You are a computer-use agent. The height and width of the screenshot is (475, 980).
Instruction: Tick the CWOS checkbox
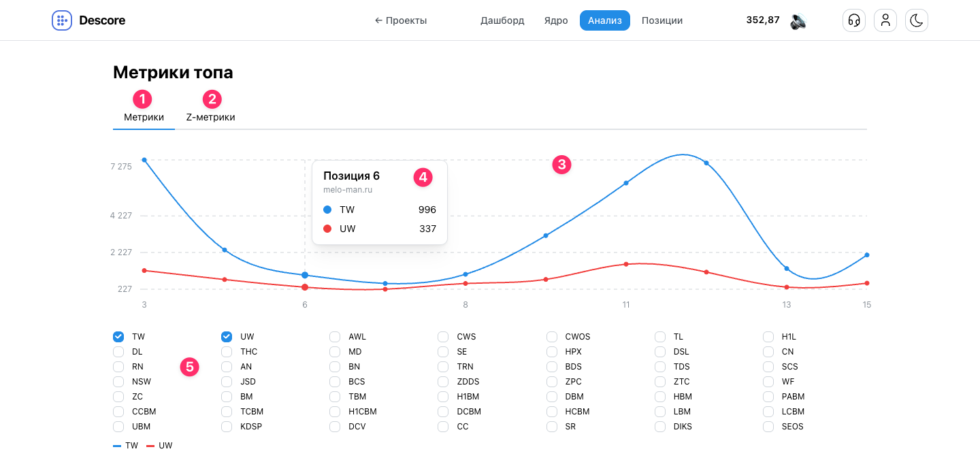[x=552, y=337]
